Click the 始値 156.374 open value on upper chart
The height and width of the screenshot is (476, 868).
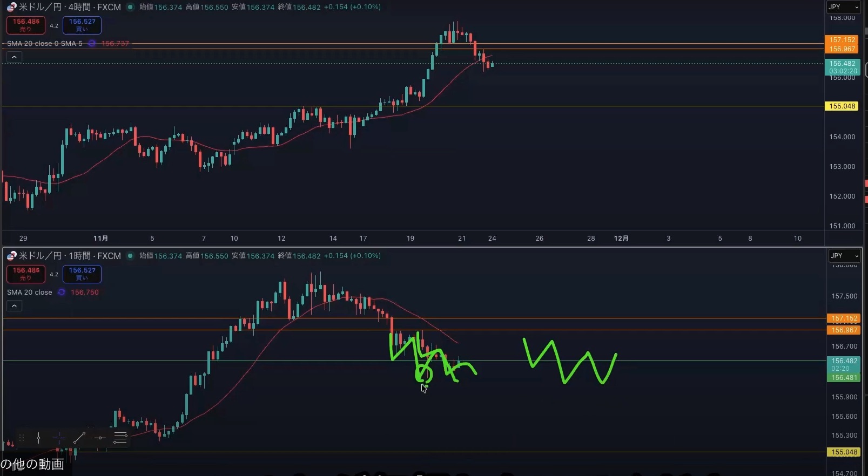(x=161, y=7)
